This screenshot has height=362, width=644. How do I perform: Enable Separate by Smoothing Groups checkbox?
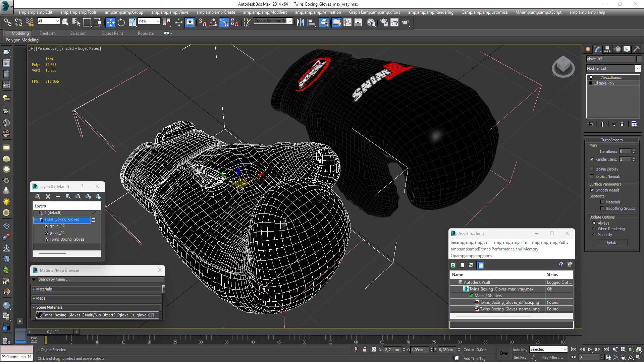[602, 208]
